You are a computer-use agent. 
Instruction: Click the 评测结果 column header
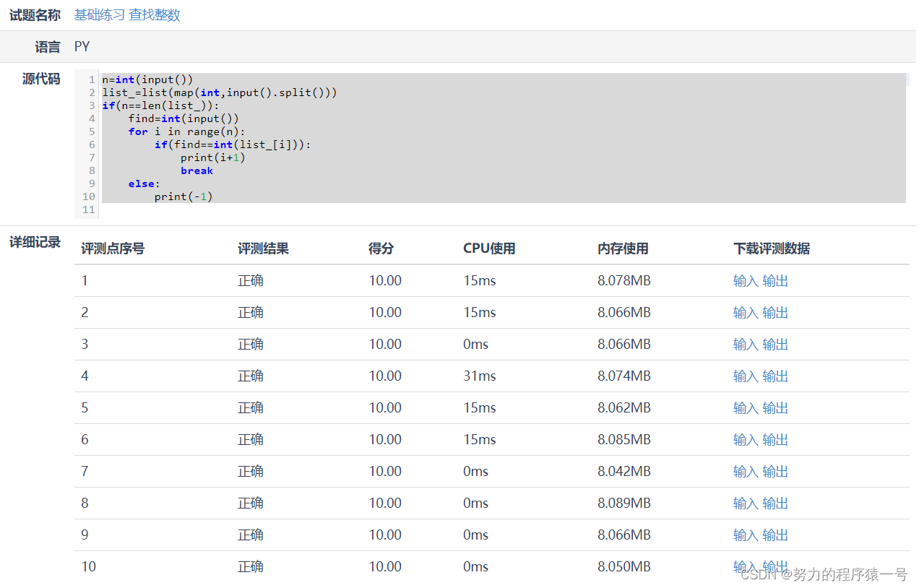(263, 248)
